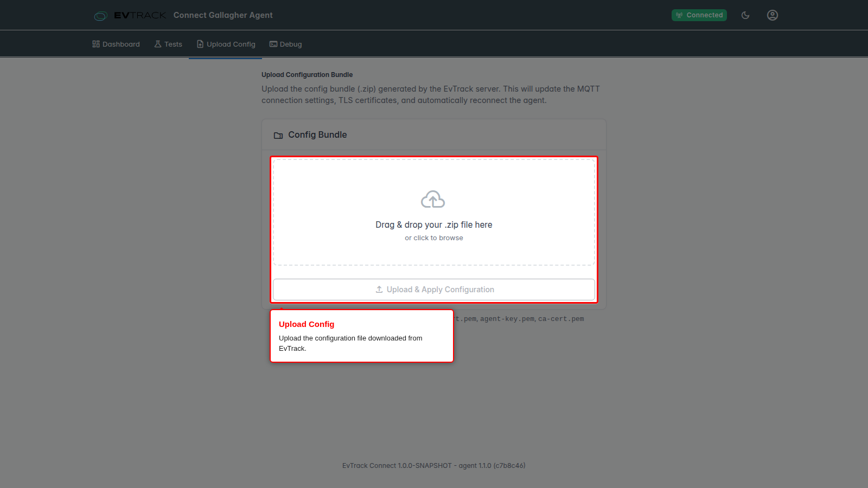Image resolution: width=868 pixels, height=488 pixels.
Task: Click 'Upload Configuration Bundle' page heading
Action: coord(307,75)
